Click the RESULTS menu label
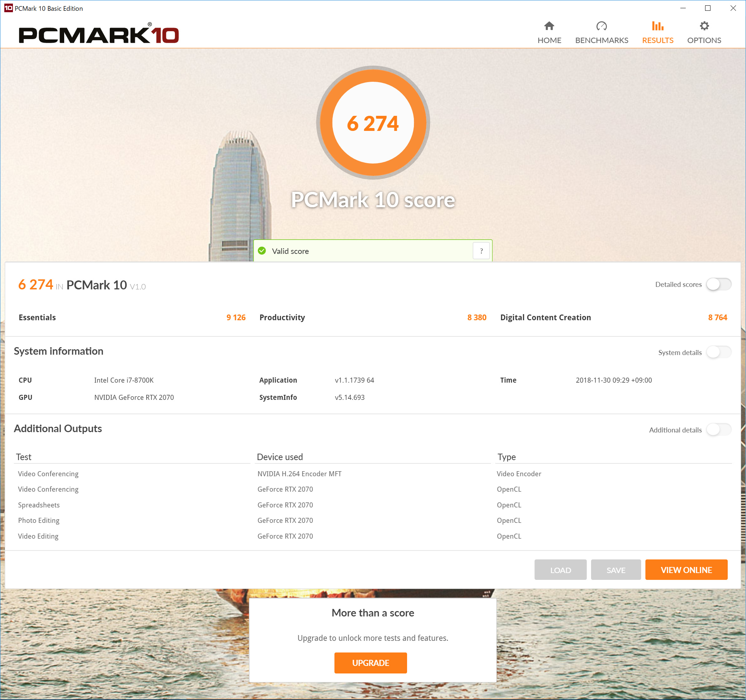 657,40
